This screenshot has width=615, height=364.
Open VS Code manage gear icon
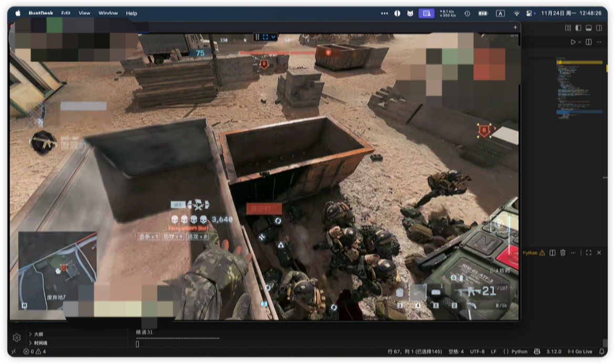pyautogui.click(x=16, y=337)
